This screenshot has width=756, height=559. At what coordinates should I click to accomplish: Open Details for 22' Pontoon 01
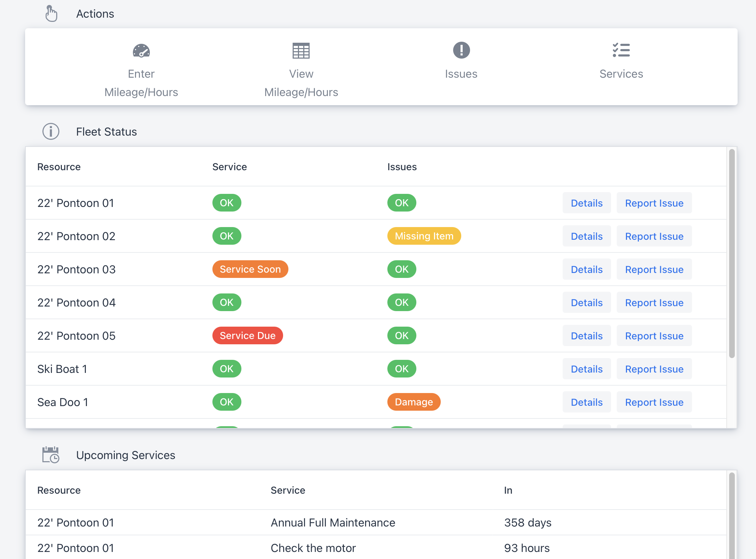[x=586, y=203]
